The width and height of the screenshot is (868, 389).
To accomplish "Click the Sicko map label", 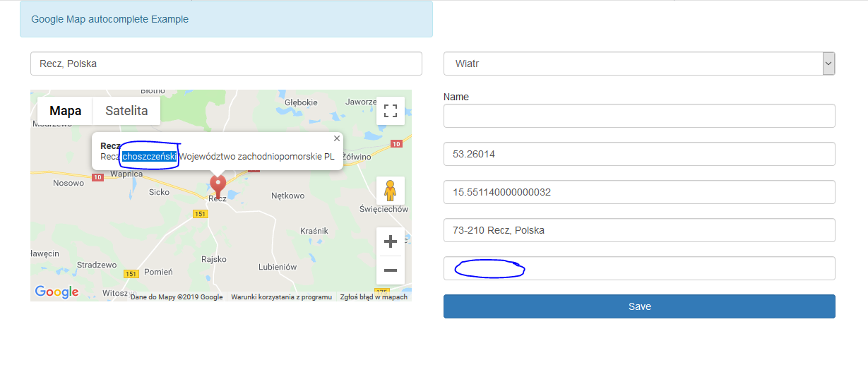I will click(x=159, y=192).
